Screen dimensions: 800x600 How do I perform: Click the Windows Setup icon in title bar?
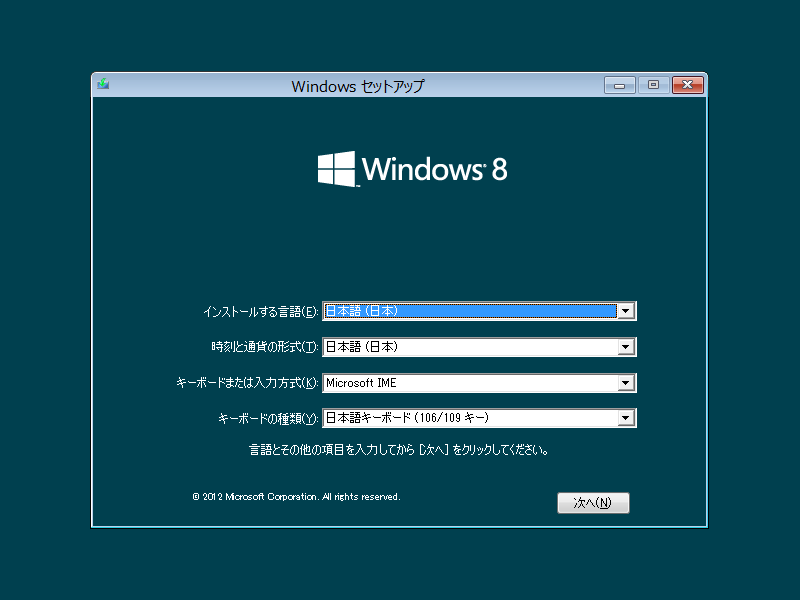click(103, 85)
